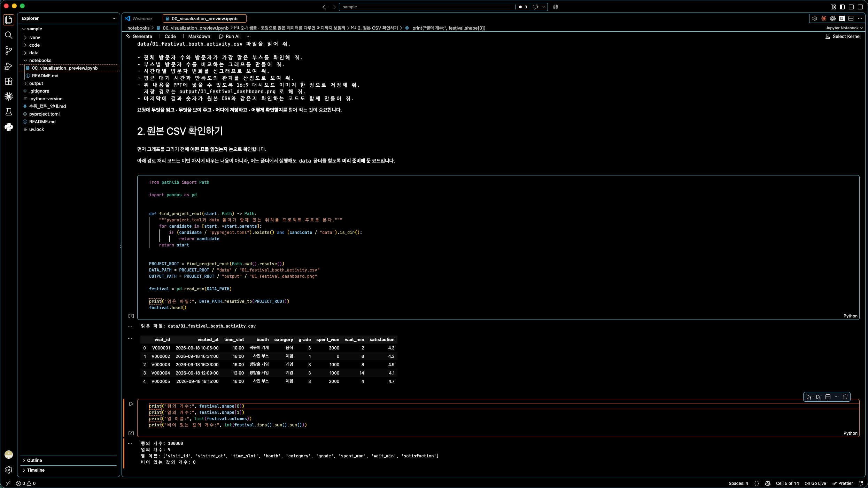Toggle the primary side bar visibility

pyautogui.click(x=842, y=7)
